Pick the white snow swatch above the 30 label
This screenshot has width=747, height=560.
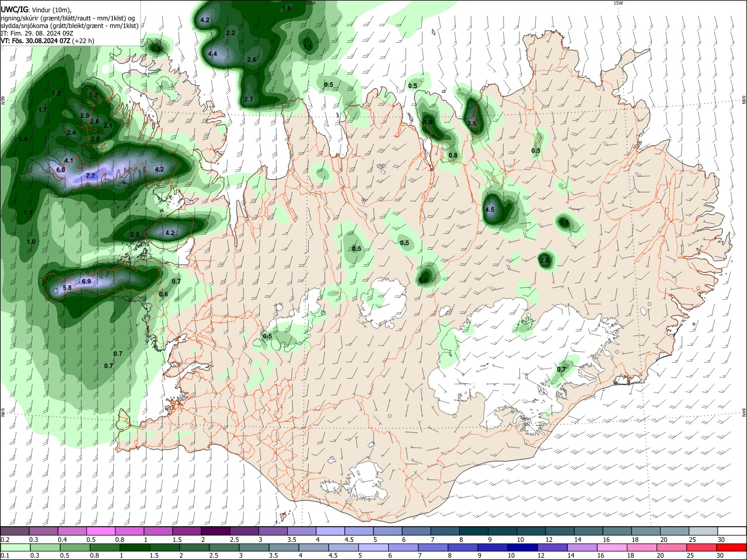(x=732, y=531)
